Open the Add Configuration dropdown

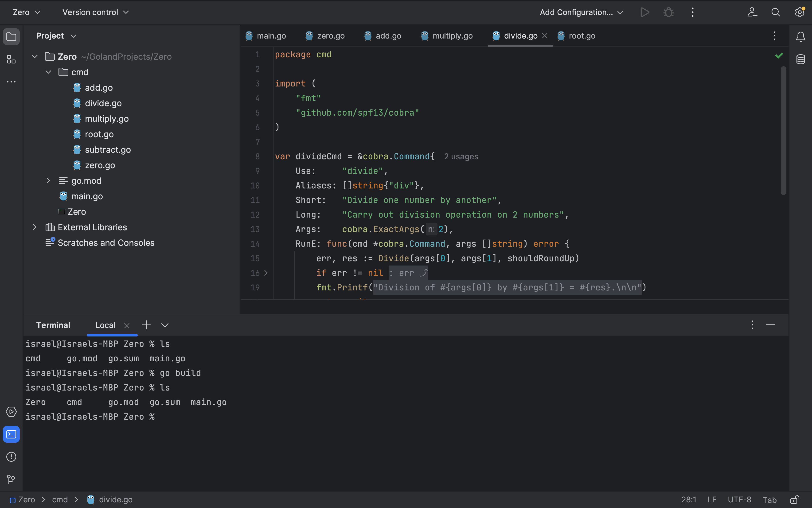pyautogui.click(x=581, y=12)
